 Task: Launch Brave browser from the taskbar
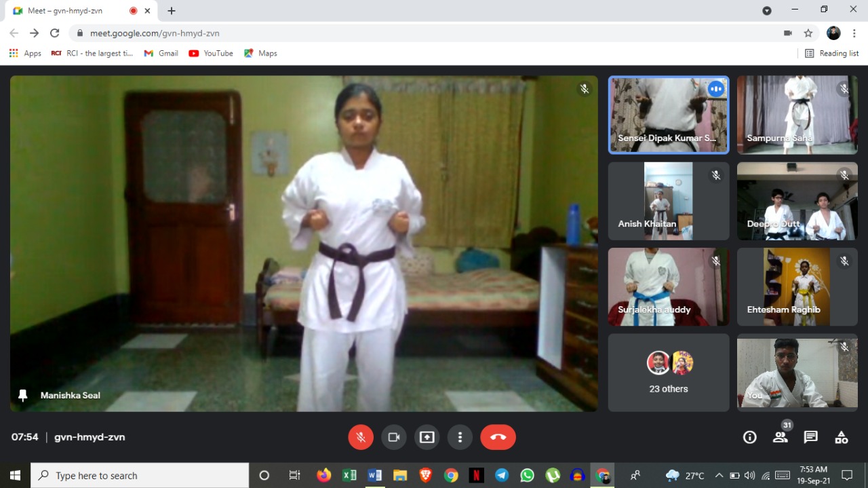point(426,475)
